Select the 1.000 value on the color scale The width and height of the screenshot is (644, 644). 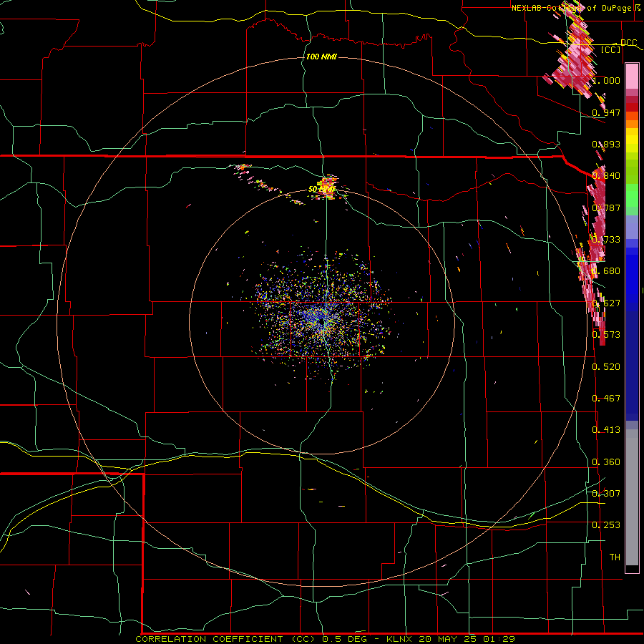pos(606,80)
